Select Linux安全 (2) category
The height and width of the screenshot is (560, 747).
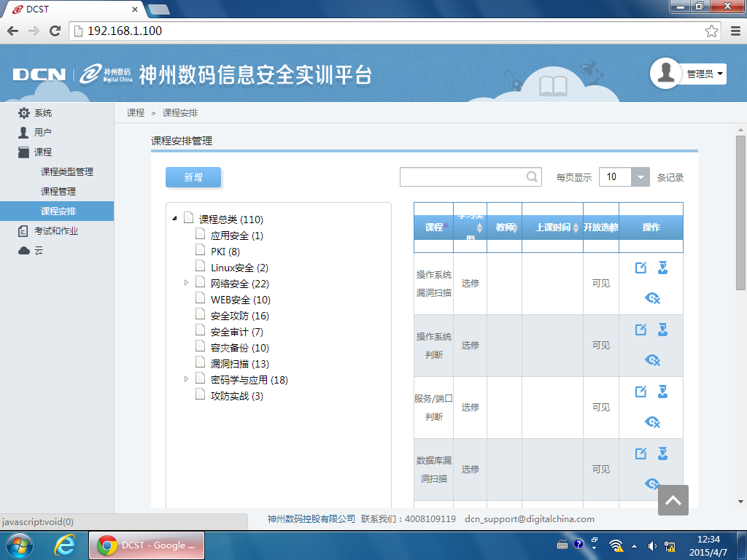click(x=239, y=268)
